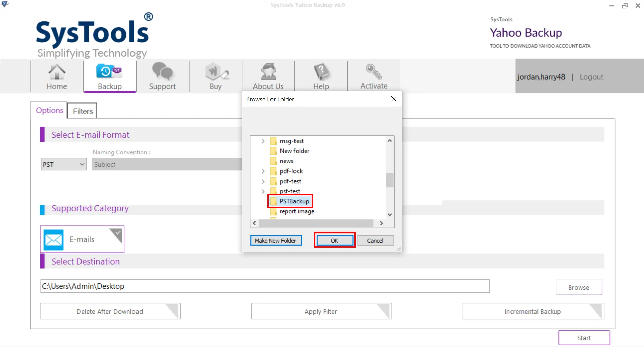Viewport: 644px width, 347px height.
Task: Click the pdf-test folder icon
Action: coord(274,181)
